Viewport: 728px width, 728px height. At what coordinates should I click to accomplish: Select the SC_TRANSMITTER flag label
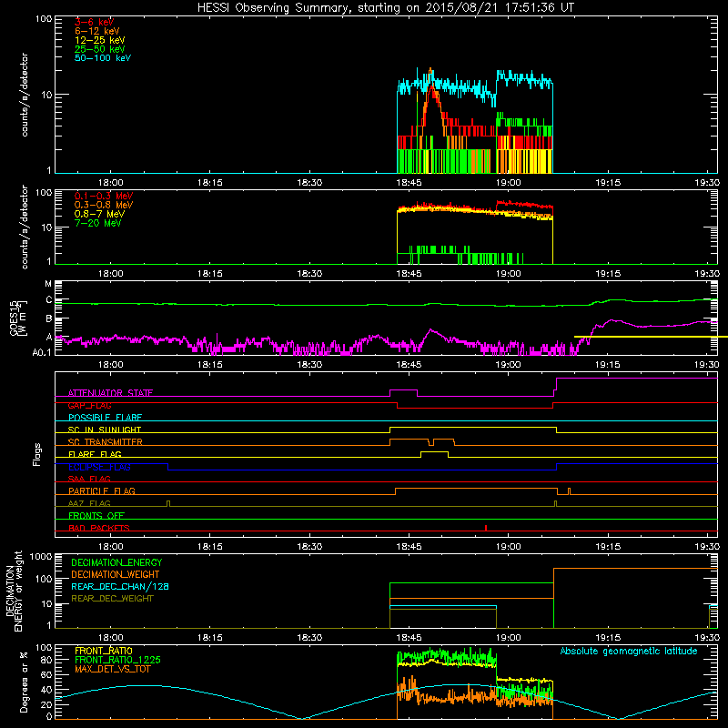pos(106,442)
